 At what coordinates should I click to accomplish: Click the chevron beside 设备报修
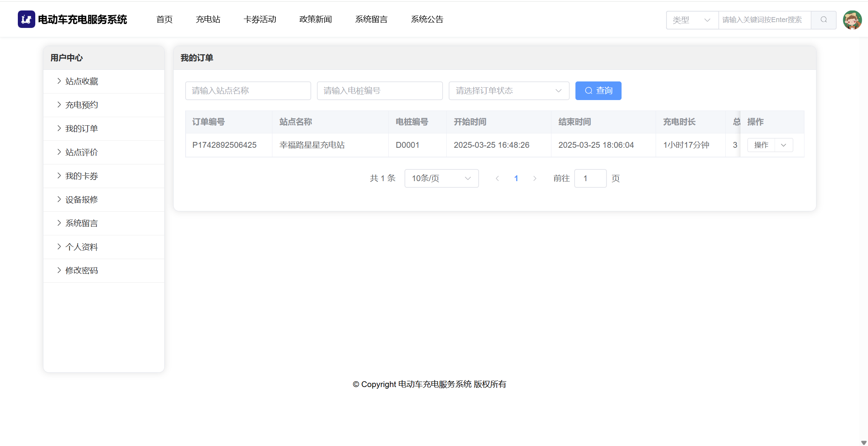(59, 199)
